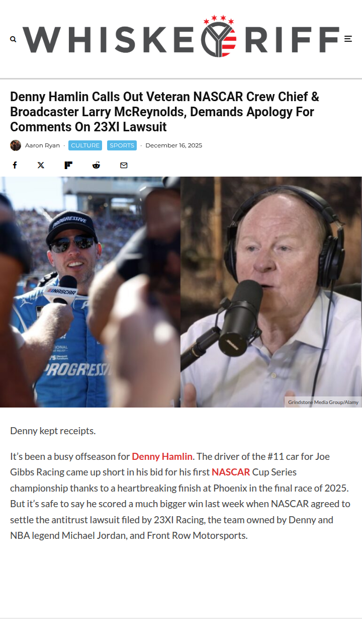Open the hamburger menu icon

348,39
